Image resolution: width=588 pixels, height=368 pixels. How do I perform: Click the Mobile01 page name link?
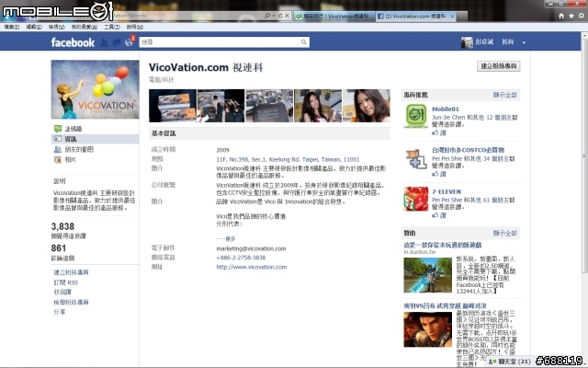(x=445, y=109)
